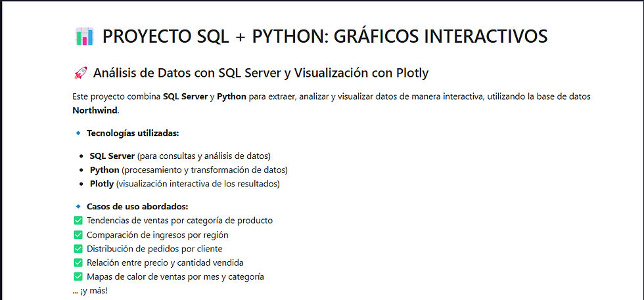Click the blue diamond before Tecnologías utilizadas
The width and height of the screenshot is (644, 300).
click(x=78, y=133)
